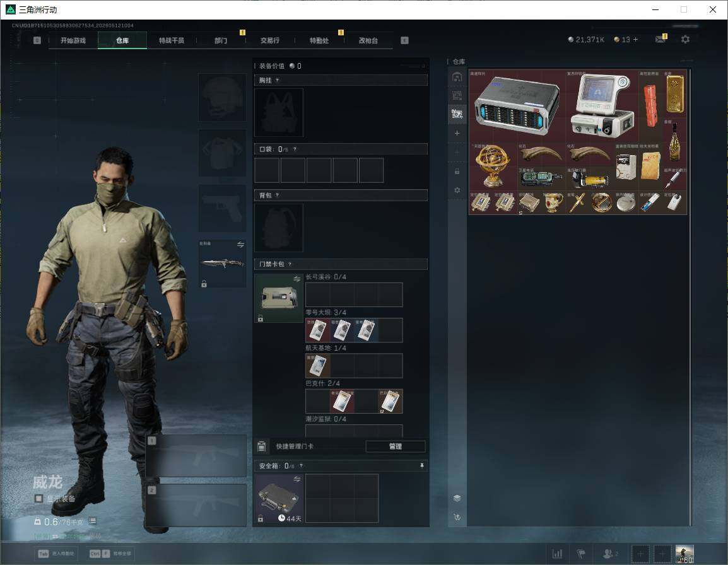Click the stash sidebar lock icon

(x=457, y=172)
